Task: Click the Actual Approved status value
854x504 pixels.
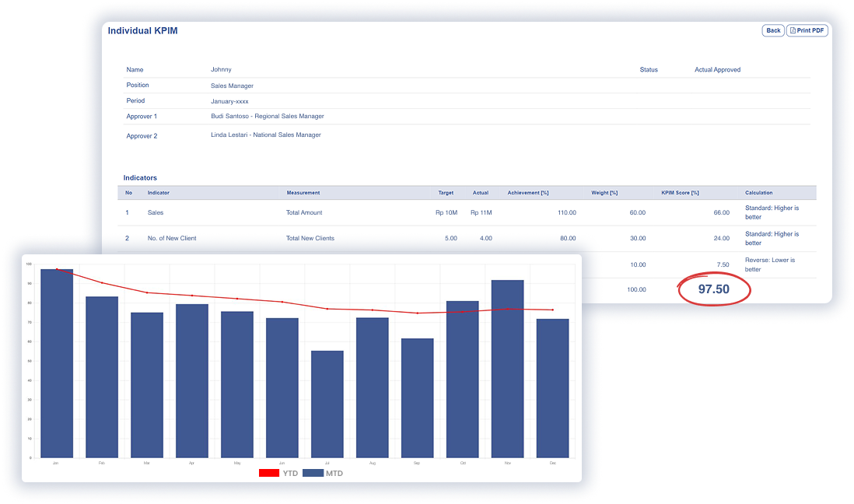Action: click(717, 70)
